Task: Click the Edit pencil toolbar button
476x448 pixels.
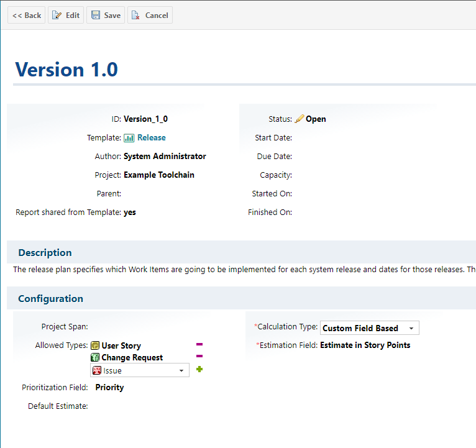Action: tap(66, 16)
